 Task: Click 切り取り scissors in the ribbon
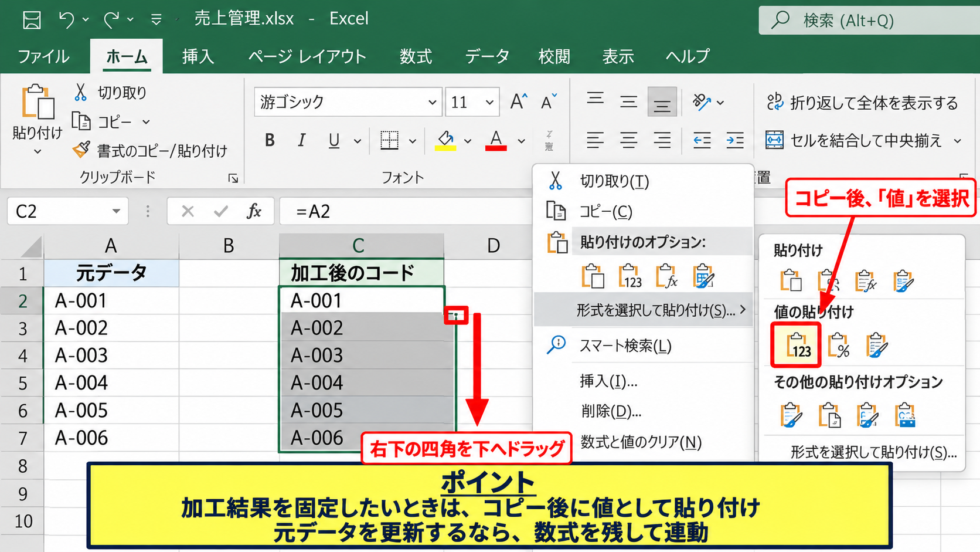[80, 92]
